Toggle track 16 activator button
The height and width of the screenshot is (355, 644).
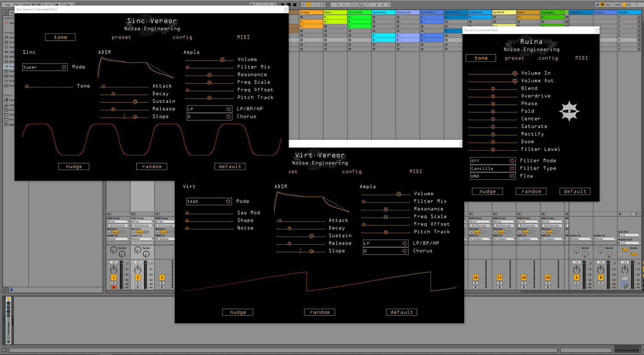475,277
